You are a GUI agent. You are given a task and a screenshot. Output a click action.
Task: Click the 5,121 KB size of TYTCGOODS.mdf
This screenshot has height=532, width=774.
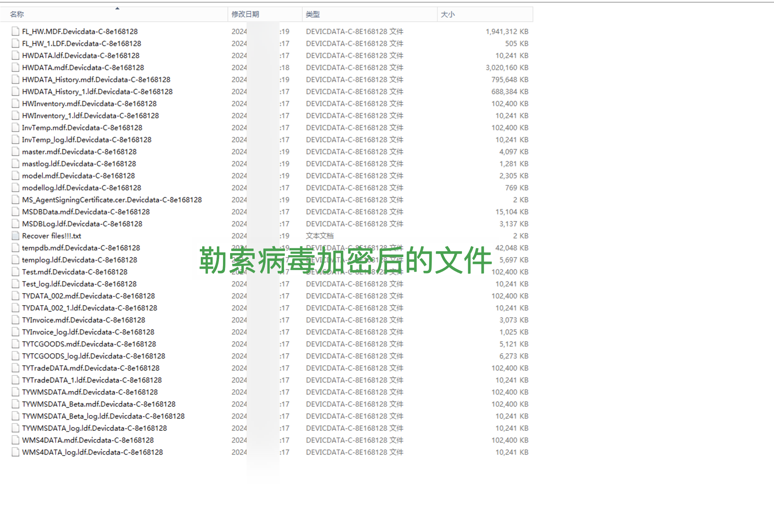pos(514,344)
